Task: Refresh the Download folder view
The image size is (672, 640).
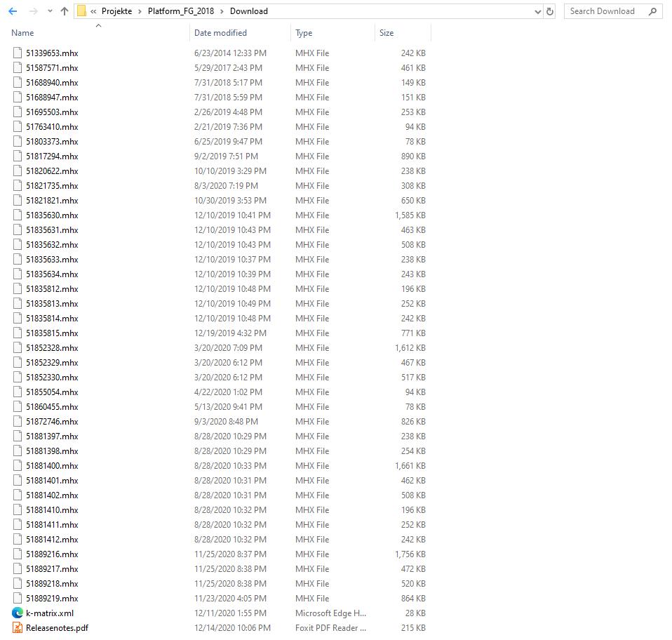Action: coord(550,11)
